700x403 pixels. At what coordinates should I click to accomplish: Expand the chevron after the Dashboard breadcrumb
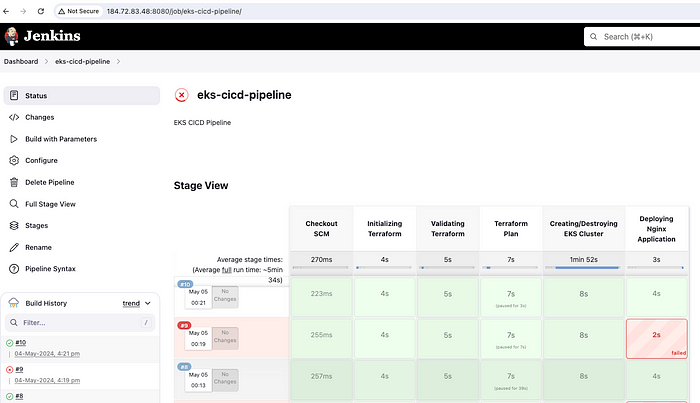point(46,62)
